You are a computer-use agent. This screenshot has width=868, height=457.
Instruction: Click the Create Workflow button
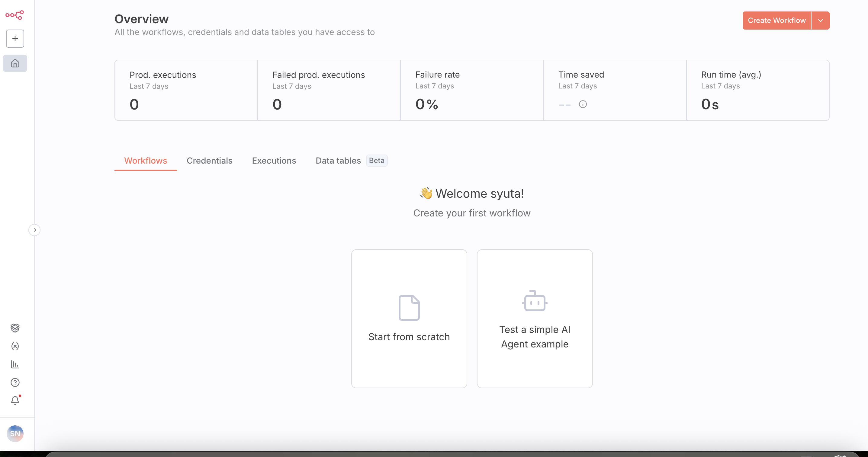pos(776,21)
